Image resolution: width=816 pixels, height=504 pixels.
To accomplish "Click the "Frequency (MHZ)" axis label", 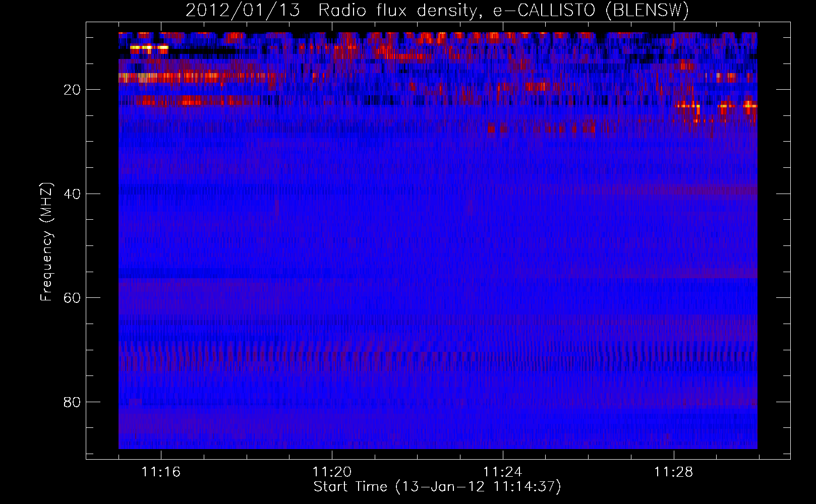I will point(46,241).
